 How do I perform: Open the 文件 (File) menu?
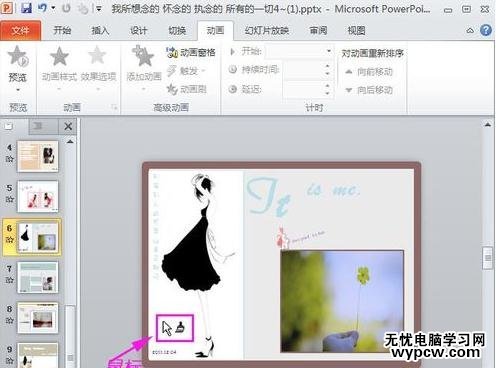[21, 31]
